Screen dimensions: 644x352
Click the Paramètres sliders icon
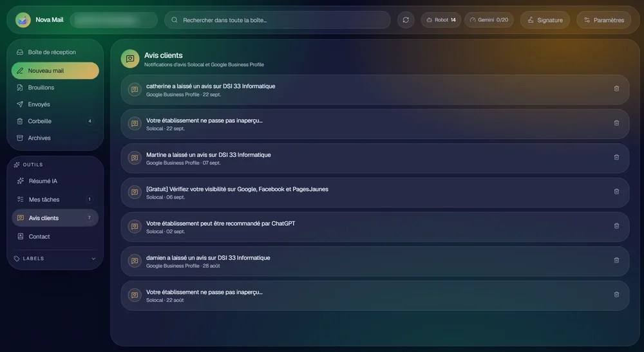click(587, 20)
